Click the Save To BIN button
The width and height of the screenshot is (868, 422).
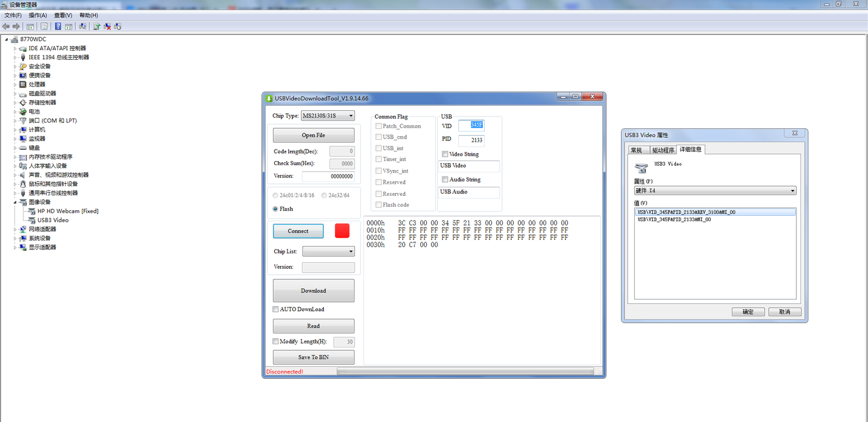(313, 357)
